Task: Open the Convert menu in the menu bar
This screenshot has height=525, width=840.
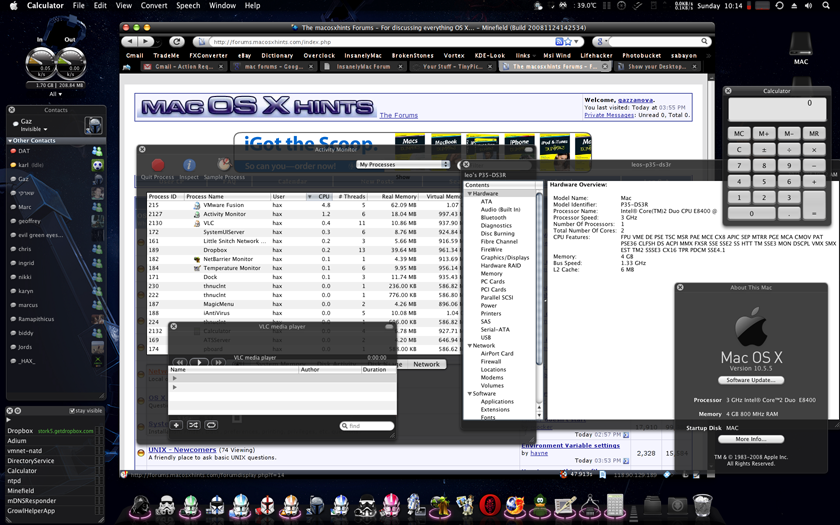Action: point(154,5)
